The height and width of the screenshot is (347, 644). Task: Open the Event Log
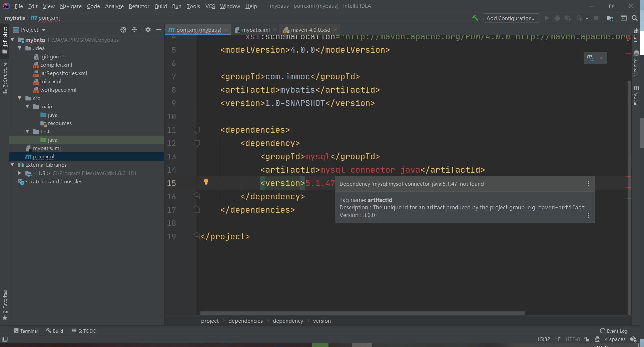tap(614, 331)
